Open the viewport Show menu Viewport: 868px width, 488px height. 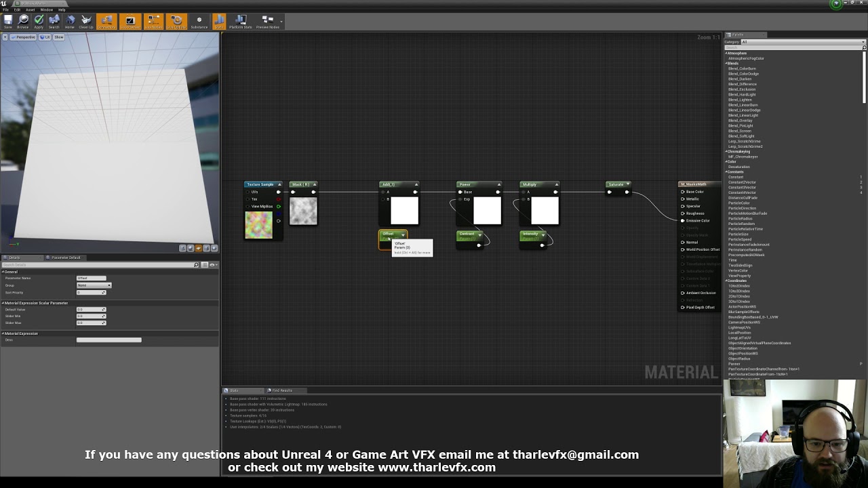59,37
